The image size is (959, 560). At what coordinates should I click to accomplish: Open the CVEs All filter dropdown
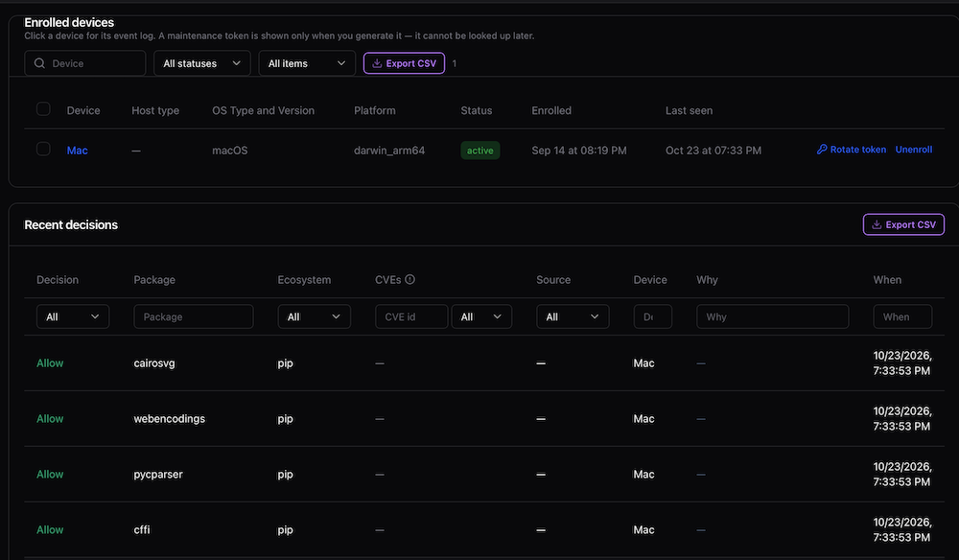[x=481, y=316]
